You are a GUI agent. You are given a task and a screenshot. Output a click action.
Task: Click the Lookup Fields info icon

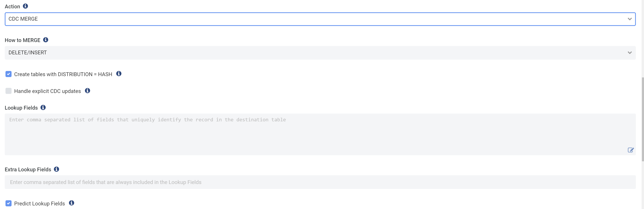(x=43, y=107)
